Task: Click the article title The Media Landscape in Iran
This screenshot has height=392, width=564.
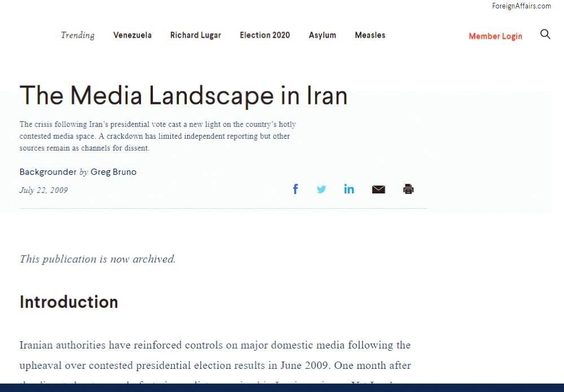Action: tap(183, 95)
